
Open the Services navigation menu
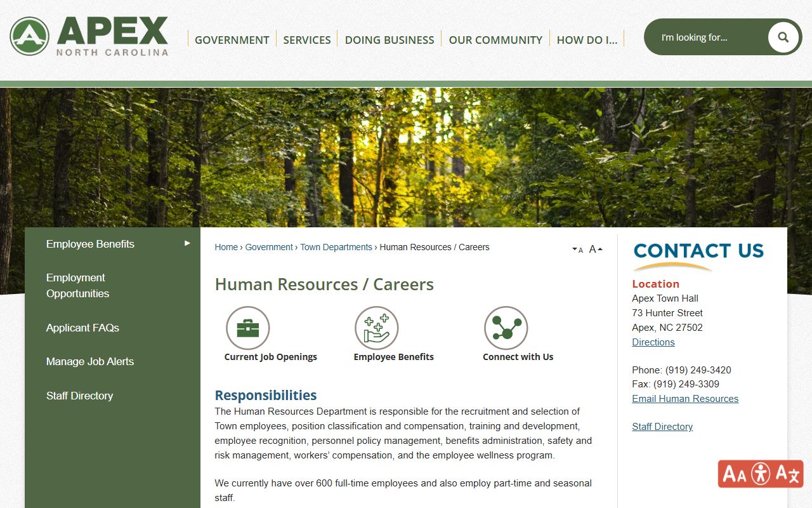click(x=307, y=39)
